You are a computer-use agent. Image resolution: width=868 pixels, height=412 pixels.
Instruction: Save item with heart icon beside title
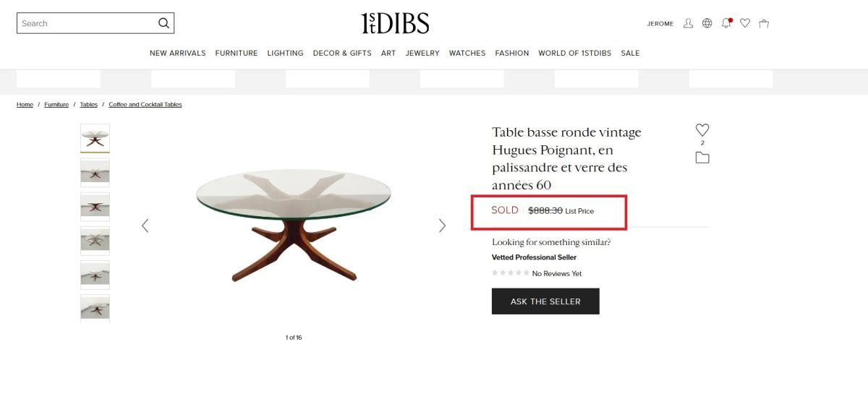tap(702, 130)
